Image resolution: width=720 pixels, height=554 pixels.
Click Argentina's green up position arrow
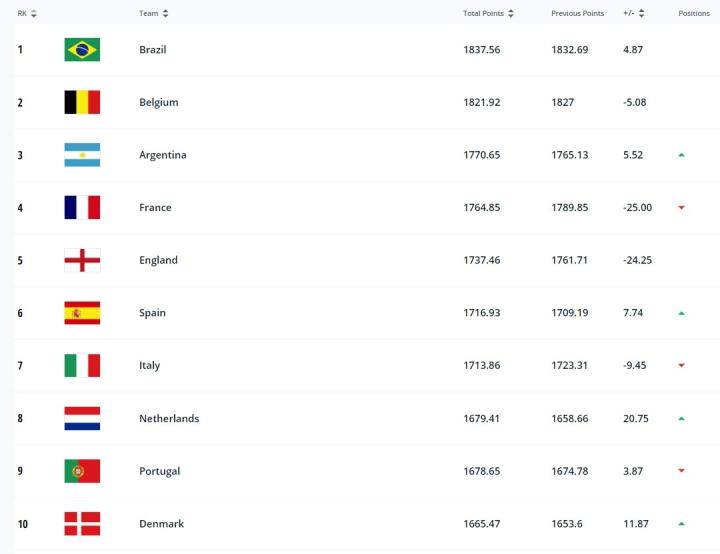click(x=681, y=155)
